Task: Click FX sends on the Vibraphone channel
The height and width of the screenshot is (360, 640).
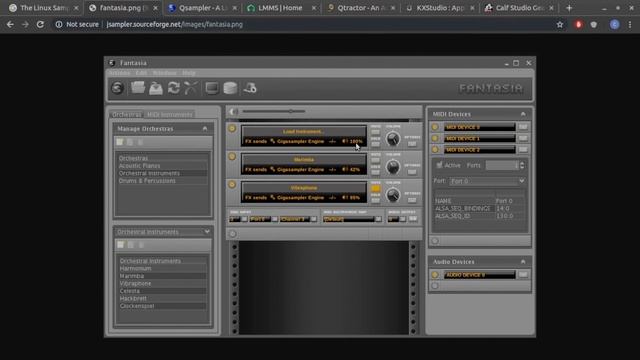Action: (x=256, y=198)
